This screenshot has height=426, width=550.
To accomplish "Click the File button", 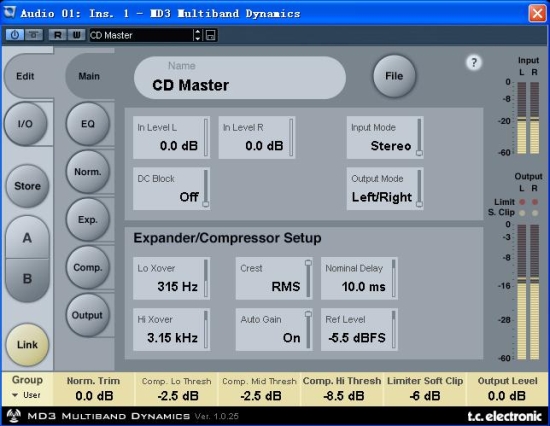I will (394, 76).
